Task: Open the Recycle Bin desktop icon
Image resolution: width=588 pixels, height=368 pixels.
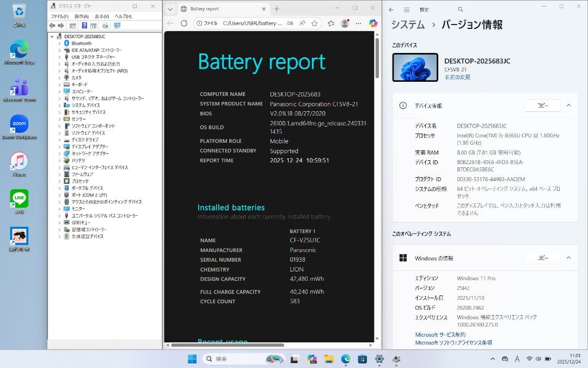Action: [x=19, y=15]
